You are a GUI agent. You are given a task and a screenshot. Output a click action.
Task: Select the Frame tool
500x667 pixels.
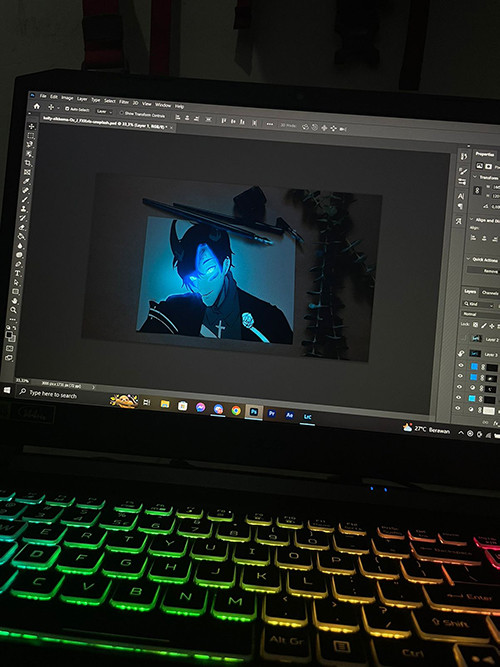27,172
